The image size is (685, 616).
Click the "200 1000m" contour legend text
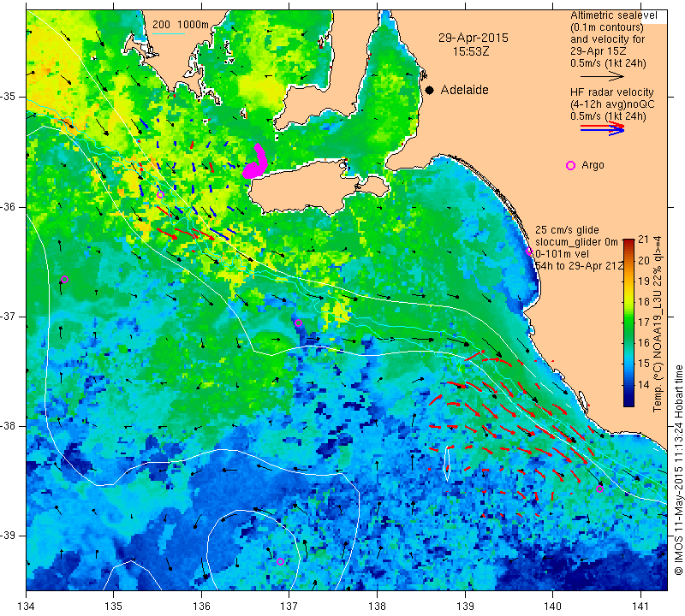181,25
